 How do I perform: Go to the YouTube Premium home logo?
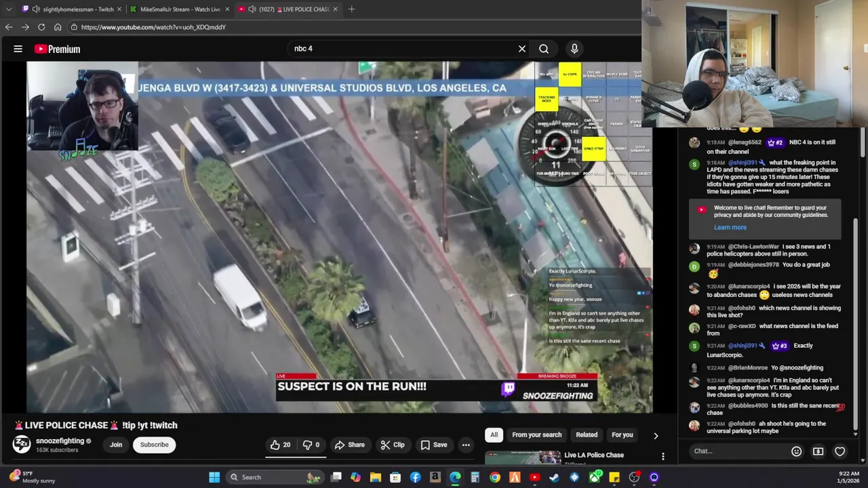coord(57,49)
